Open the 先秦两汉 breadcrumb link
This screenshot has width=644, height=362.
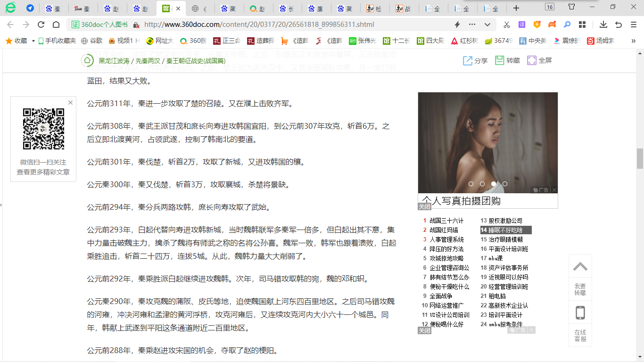tap(148, 61)
